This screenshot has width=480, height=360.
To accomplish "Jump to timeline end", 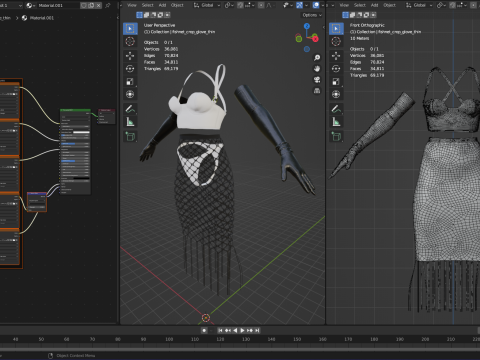I will click(x=257, y=330).
